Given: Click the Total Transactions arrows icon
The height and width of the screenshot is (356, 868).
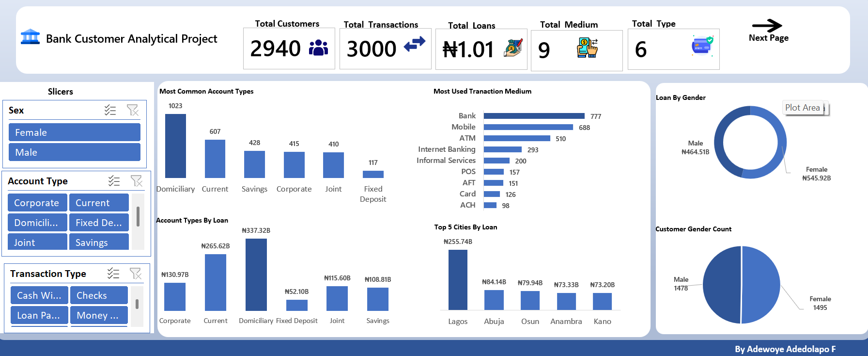Looking at the screenshot, I should (415, 44).
